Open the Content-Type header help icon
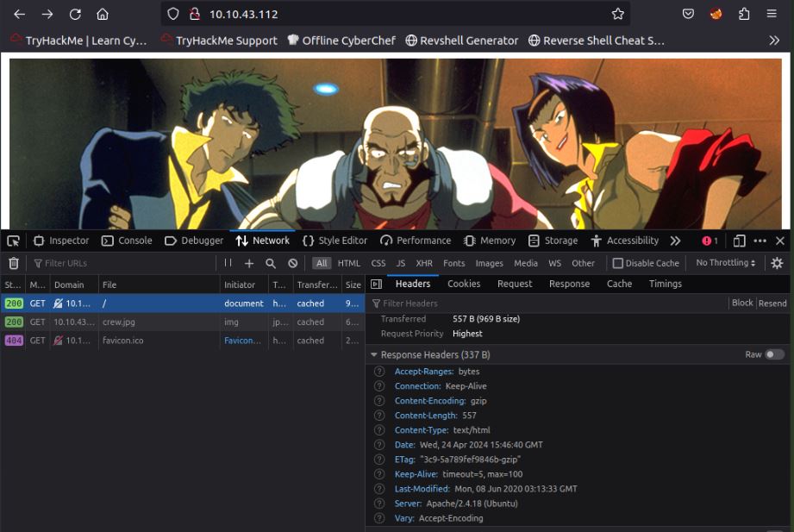This screenshot has height=532, width=794. [379, 430]
